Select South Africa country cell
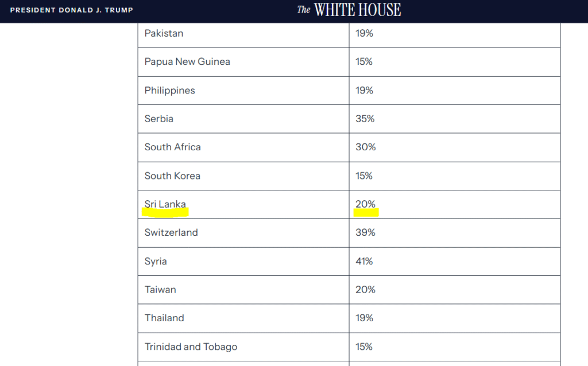Screen dimensions: 588x366 [x=243, y=147]
